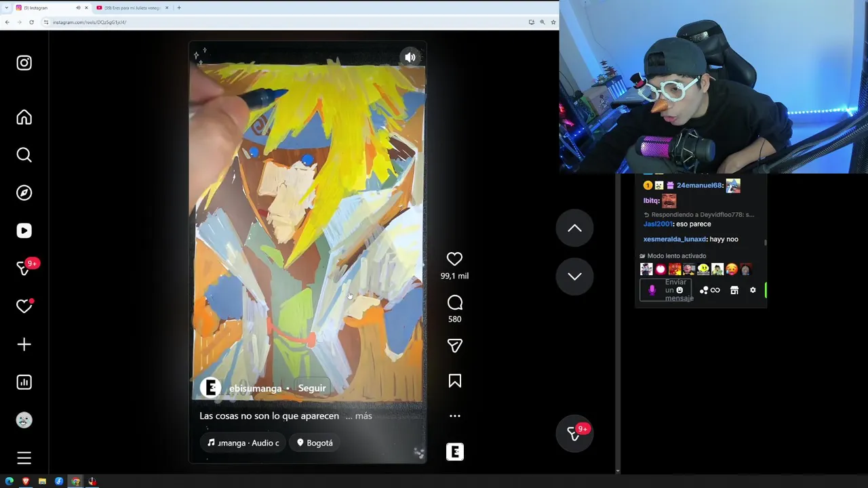Focus the address bar showing instagram.com/reels
Viewport: 868px width, 488px height.
285,22
